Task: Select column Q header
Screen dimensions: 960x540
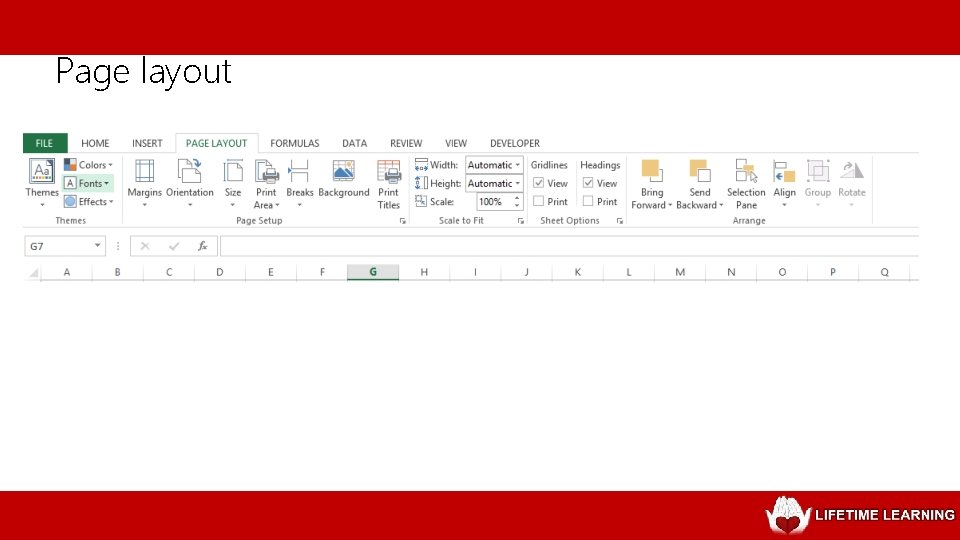Action: coord(885,272)
